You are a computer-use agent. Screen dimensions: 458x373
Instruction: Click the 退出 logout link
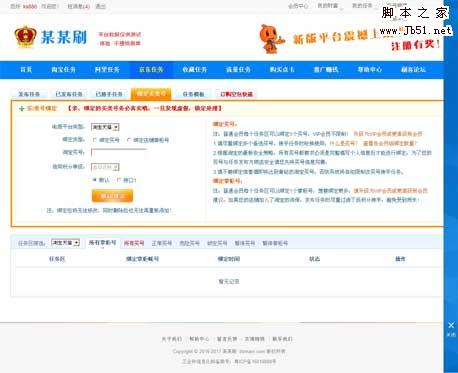tap(101, 6)
